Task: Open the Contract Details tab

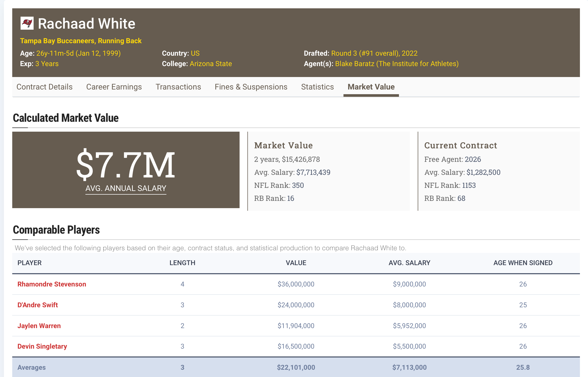Action: 45,87
